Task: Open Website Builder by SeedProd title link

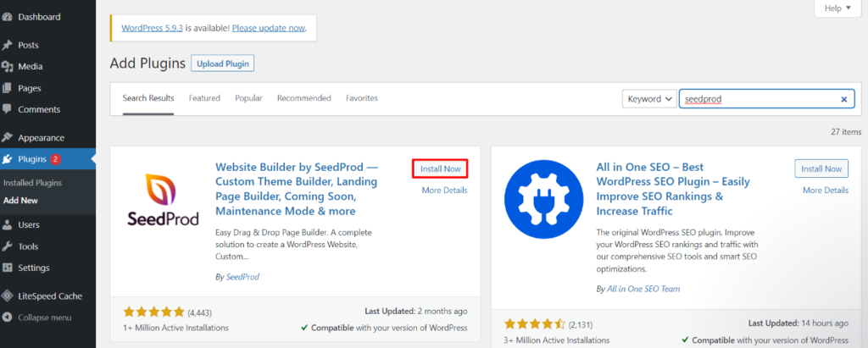Action: click(297, 189)
